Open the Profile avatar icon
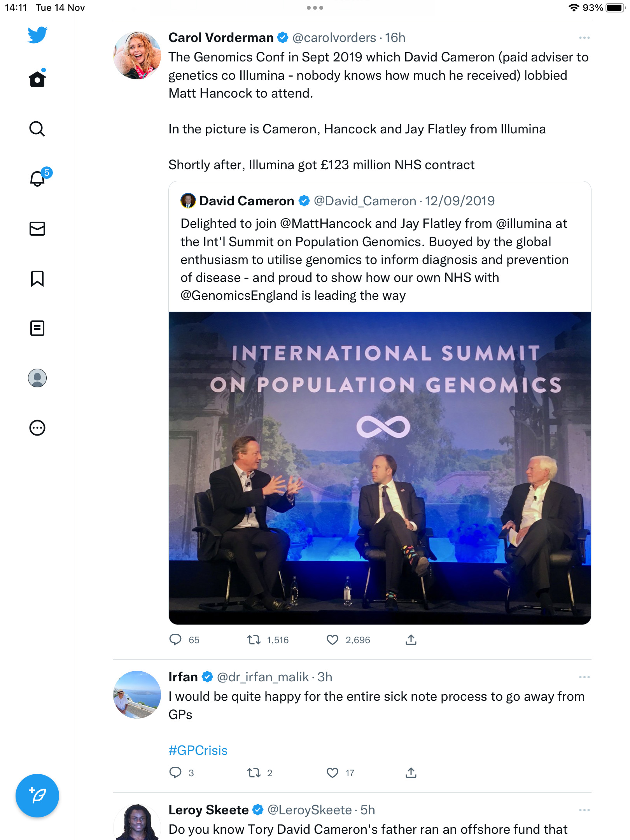 coord(37,378)
